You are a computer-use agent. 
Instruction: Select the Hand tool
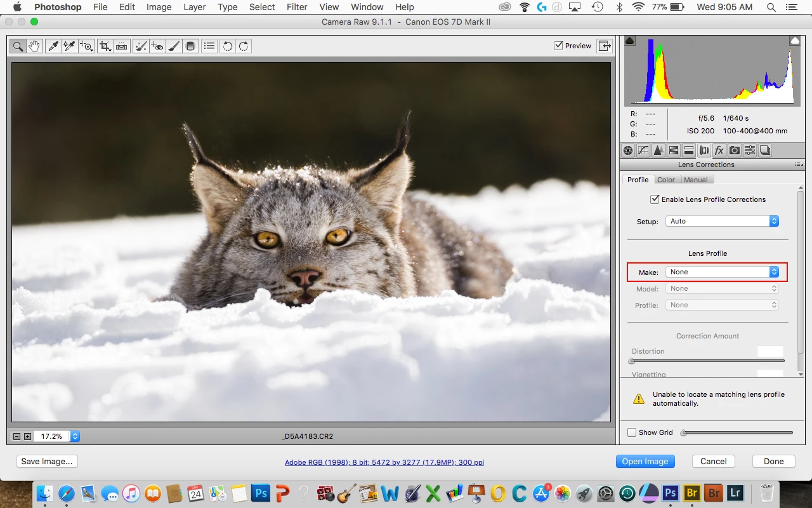tap(34, 46)
